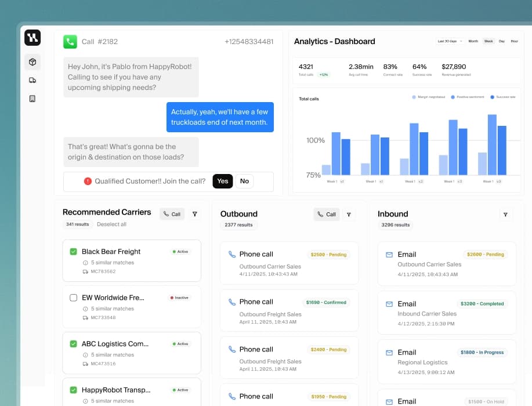Click envelope icon of $1800 In Progress email

tap(389, 353)
